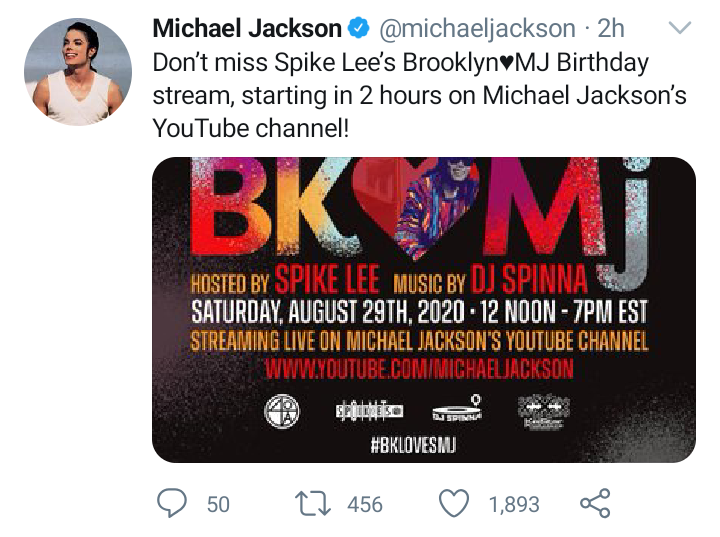Viewport: 720px width, 537px height.
Task: Expand the tweet options chevron
Action: 679,29
